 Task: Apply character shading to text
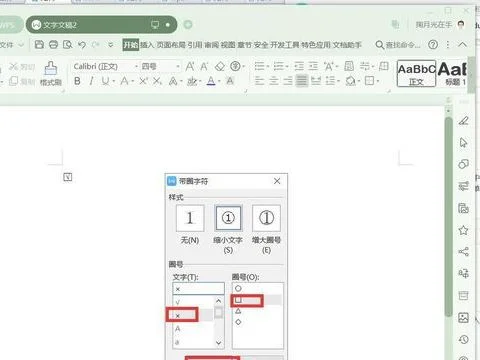click(230, 81)
